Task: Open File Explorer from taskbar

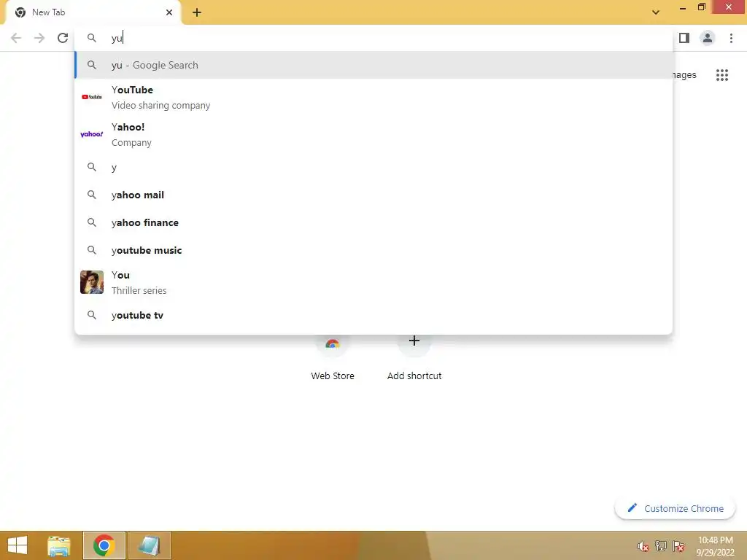Action: [x=59, y=545]
